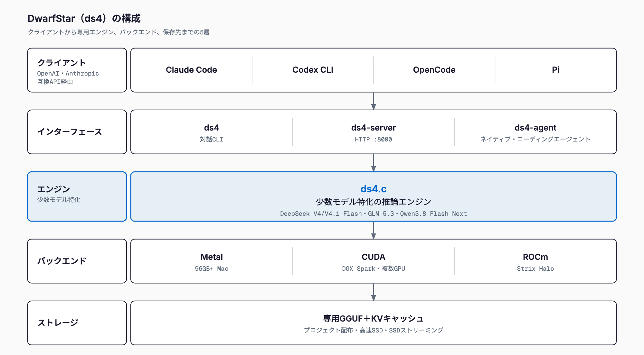Click "互換API経由" under クライアント
This screenshot has width=644, height=355.
55,82
